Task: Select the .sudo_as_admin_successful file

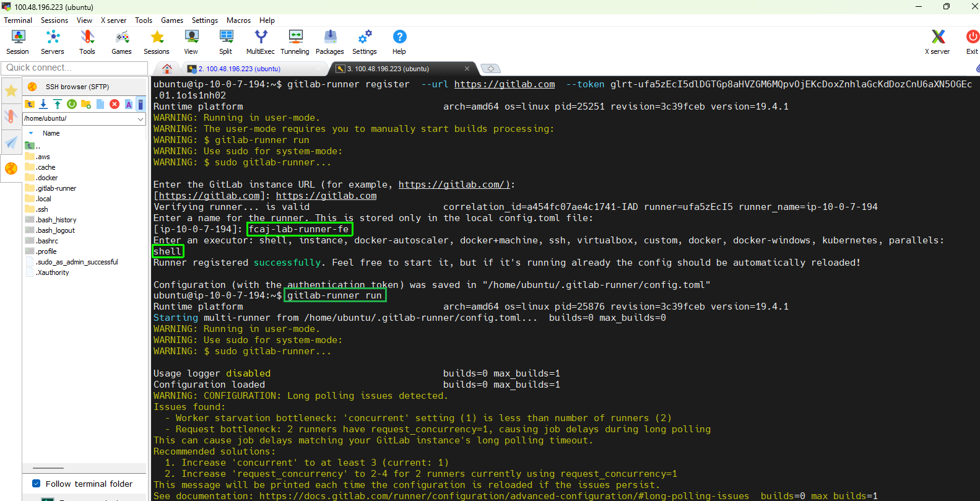Action: point(77,262)
